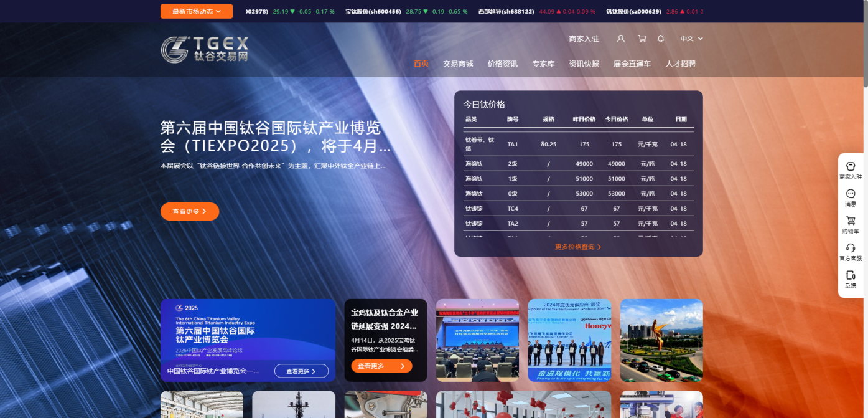Click the orange 查看更多 banner button
This screenshot has width=868, height=418.
coord(190,211)
